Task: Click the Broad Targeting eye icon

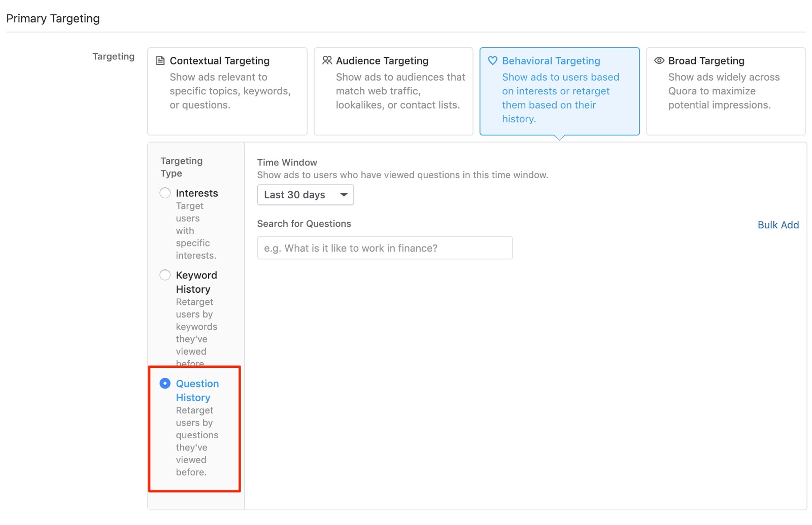Action: [x=659, y=60]
